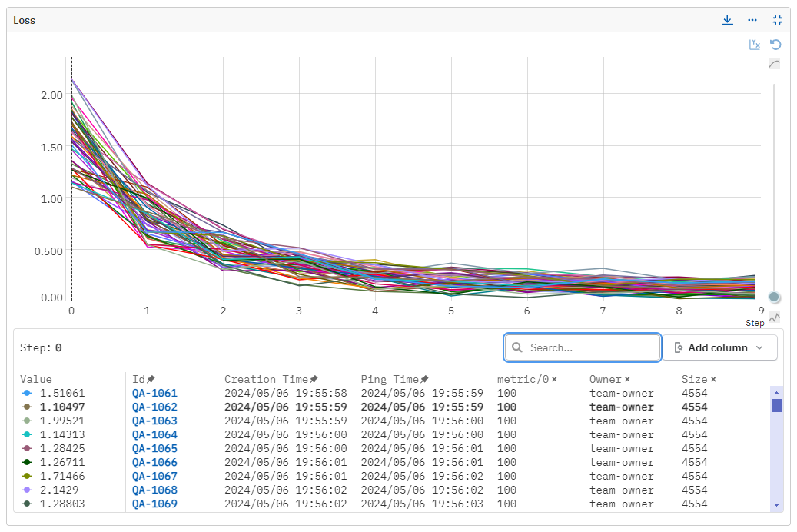The height and width of the screenshot is (532, 797).
Task: Download the Loss chart data
Action: pos(727,20)
